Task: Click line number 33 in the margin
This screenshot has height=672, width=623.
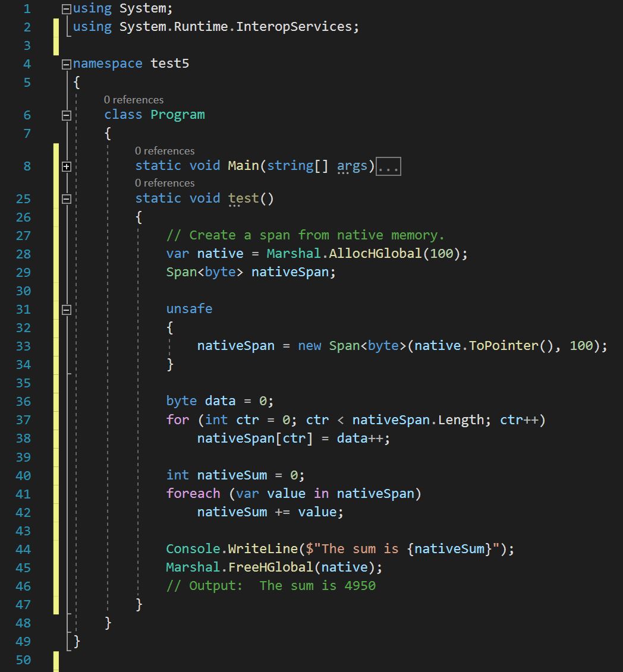Action: tap(23, 346)
